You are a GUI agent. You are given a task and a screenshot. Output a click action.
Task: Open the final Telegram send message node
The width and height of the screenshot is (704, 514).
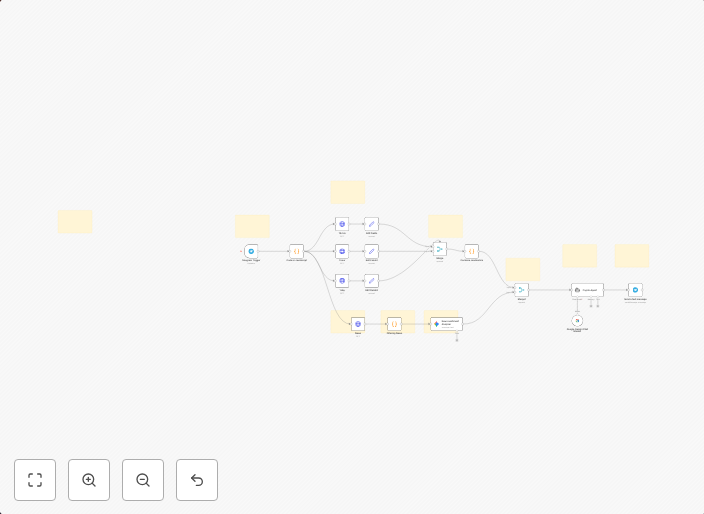coord(635,290)
